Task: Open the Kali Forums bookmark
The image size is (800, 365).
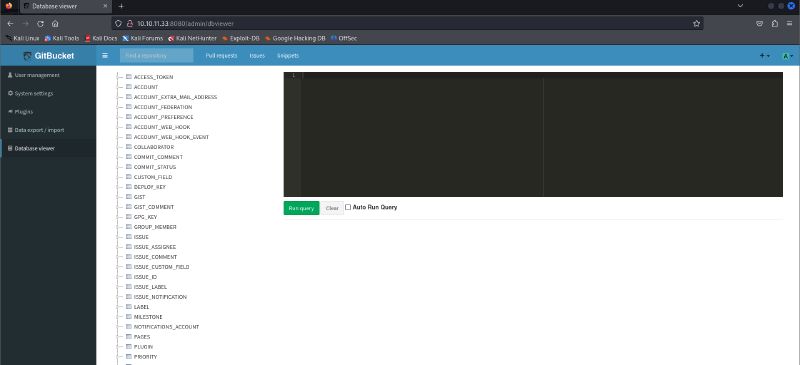Action: [x=143, y=38]
